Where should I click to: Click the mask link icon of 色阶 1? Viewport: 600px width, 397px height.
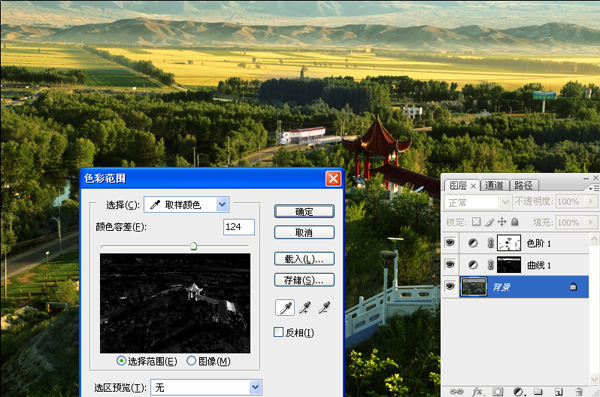491,243
